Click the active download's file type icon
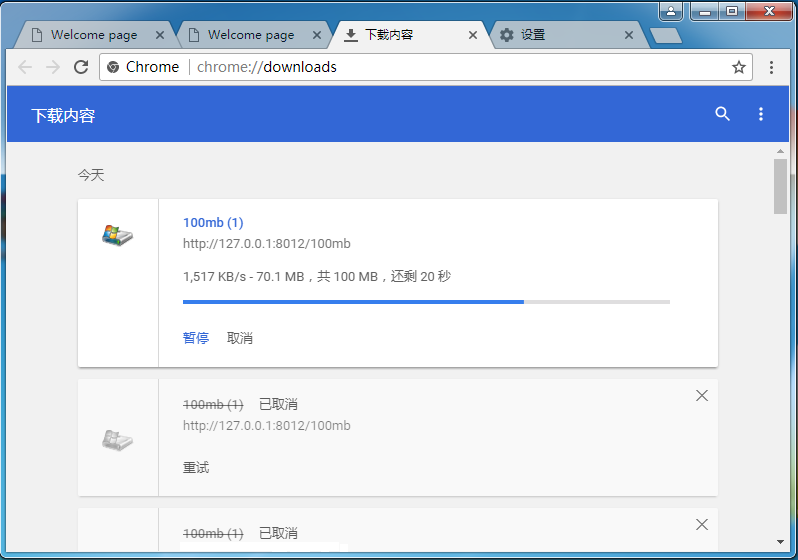 point(118,236)
